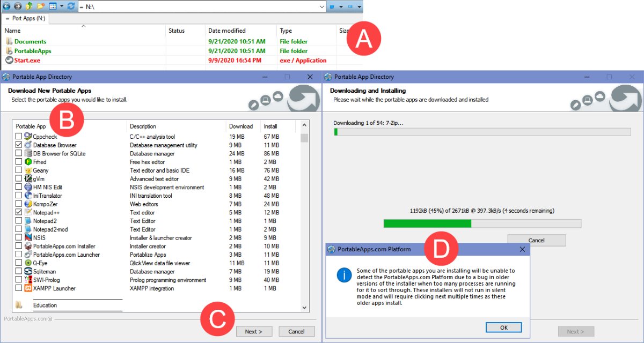Go back using the explorer back arrow
644x343 pixels.
tap(7, 6)
